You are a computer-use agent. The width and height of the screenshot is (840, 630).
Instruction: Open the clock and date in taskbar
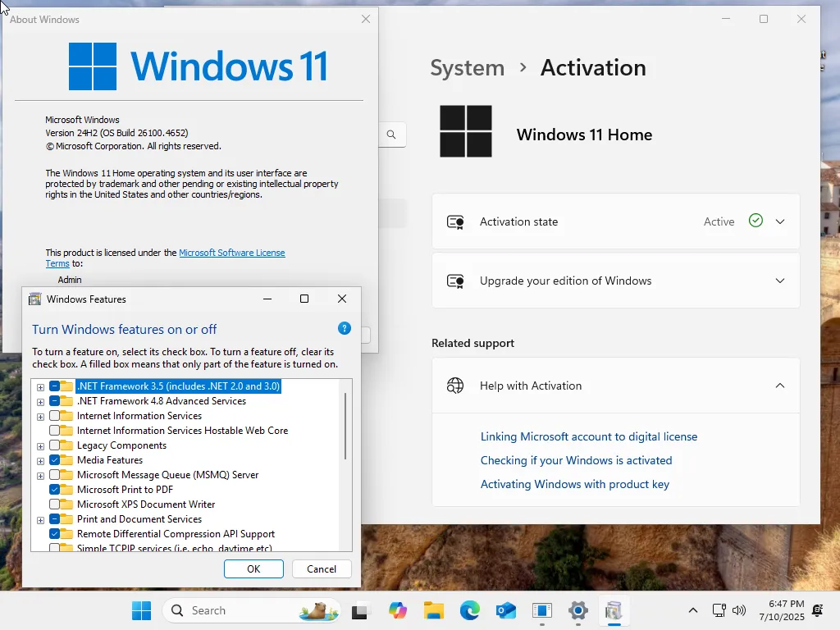782,610
